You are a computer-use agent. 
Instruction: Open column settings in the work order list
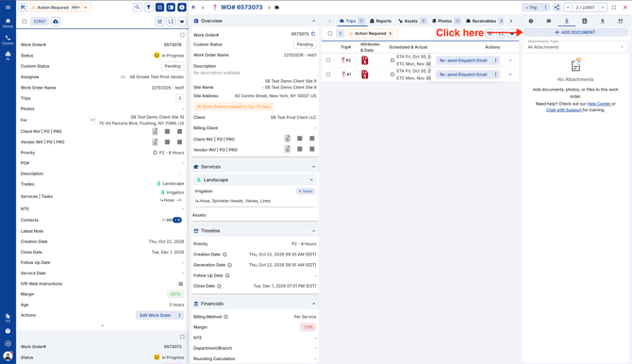pos(159,22)
